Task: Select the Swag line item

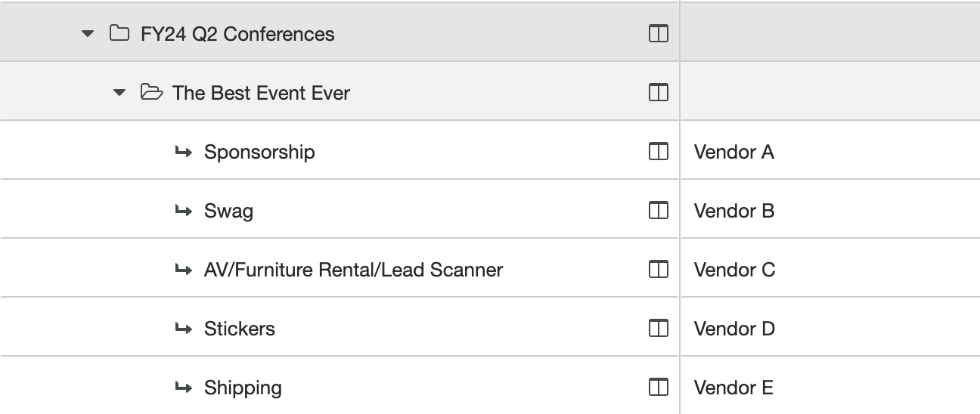Action: 228,211
